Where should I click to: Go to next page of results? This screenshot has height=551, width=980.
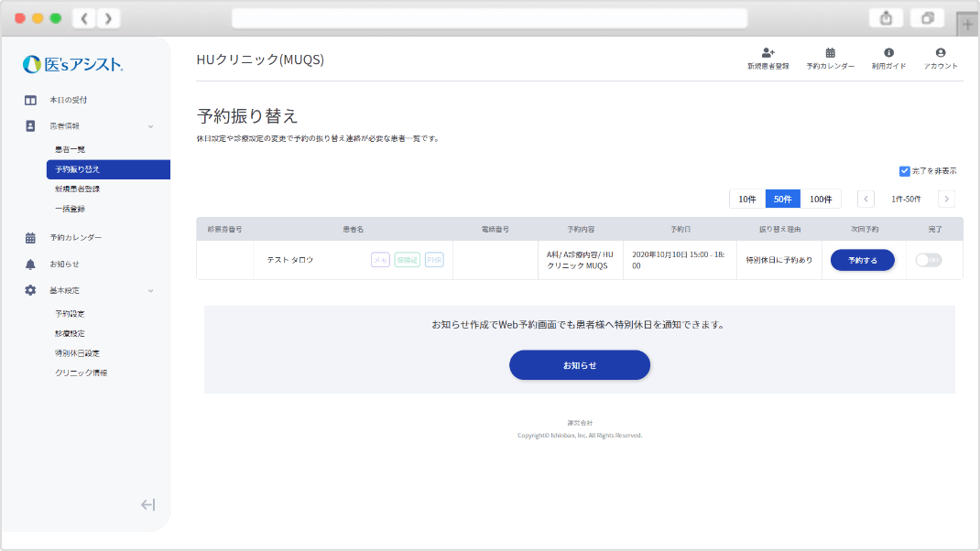(946, 200)
